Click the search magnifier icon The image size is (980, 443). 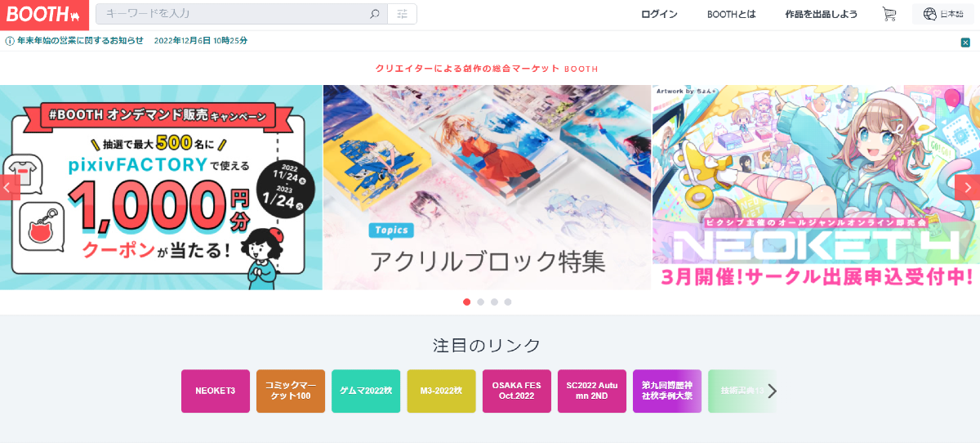pos(374,14)
